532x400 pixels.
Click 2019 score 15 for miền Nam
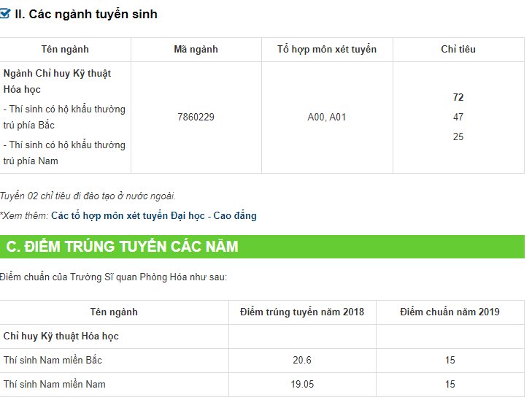[x=450, y=385]
